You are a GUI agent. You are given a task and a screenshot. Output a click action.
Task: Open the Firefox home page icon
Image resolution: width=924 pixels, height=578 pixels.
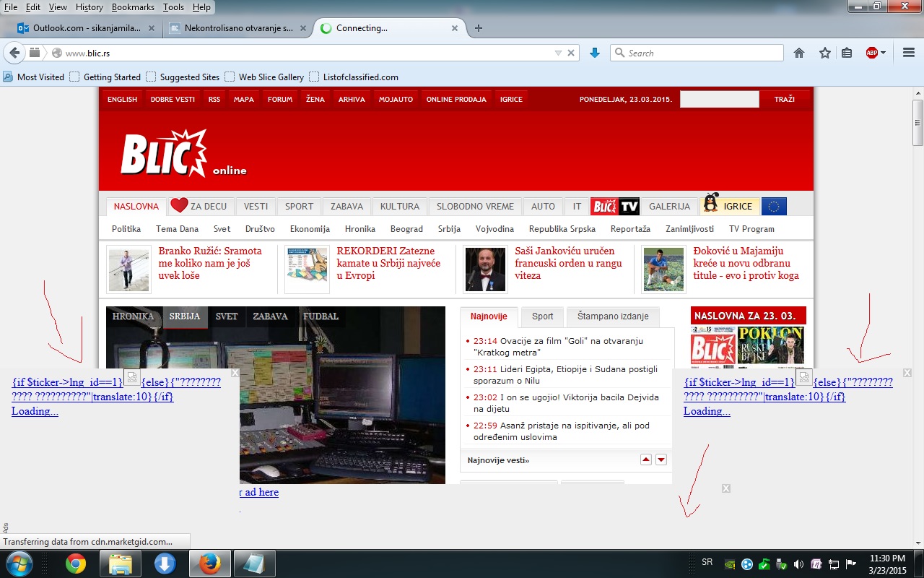(799, 53)
